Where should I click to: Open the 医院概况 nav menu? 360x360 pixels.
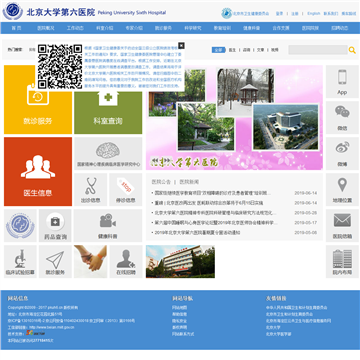coord(46,28)
